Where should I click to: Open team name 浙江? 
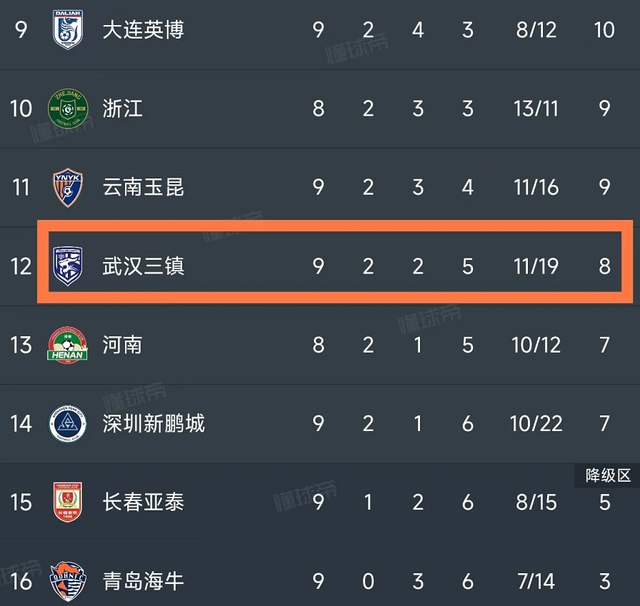point(123,108)
